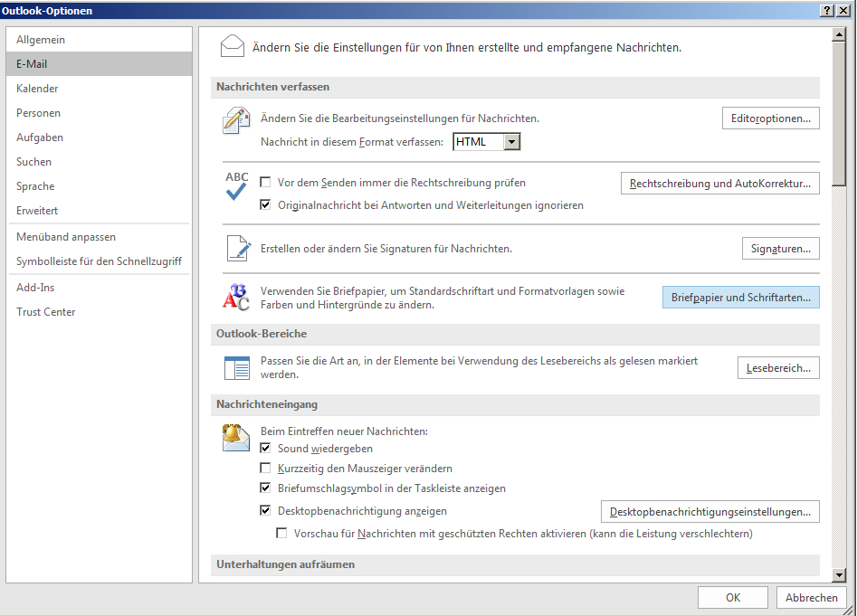
Task: Switch to Suchen options
Action: click(x=100, y=162)
